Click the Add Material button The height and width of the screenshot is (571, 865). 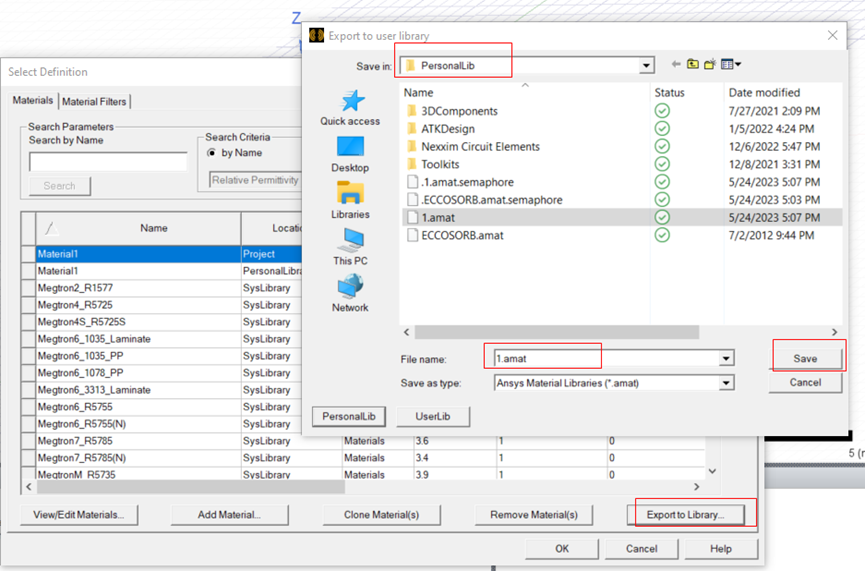pyautogui.click(x=229, y=515)
